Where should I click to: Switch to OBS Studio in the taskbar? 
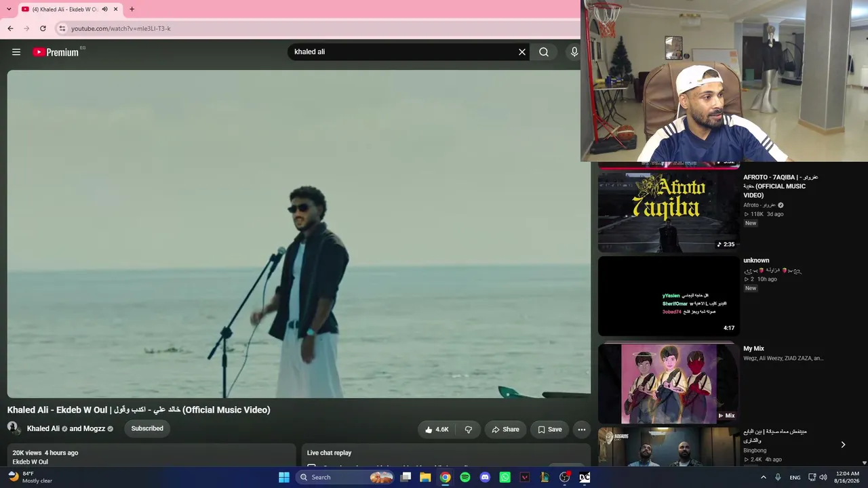565,477
